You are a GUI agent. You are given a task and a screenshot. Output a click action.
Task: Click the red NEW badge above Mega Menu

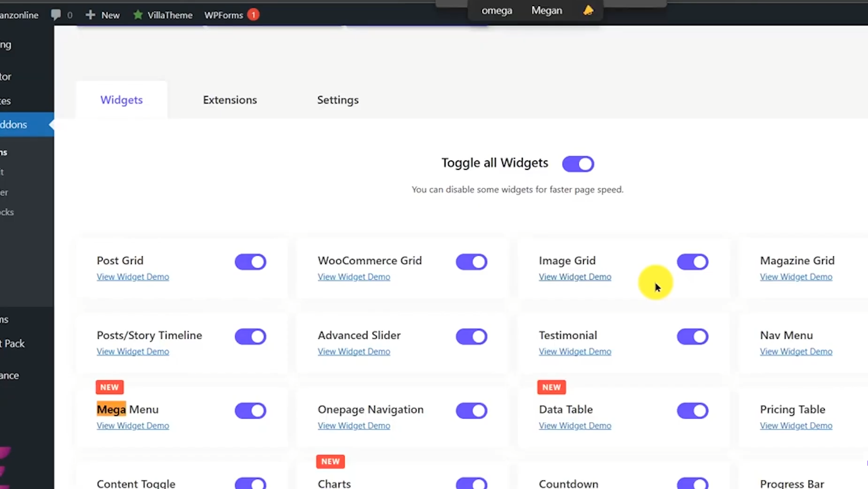pos(109,387)
